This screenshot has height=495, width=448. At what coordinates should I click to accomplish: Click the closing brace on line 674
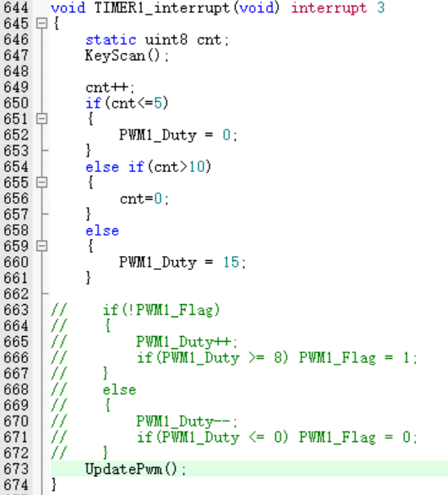point(54,484)
